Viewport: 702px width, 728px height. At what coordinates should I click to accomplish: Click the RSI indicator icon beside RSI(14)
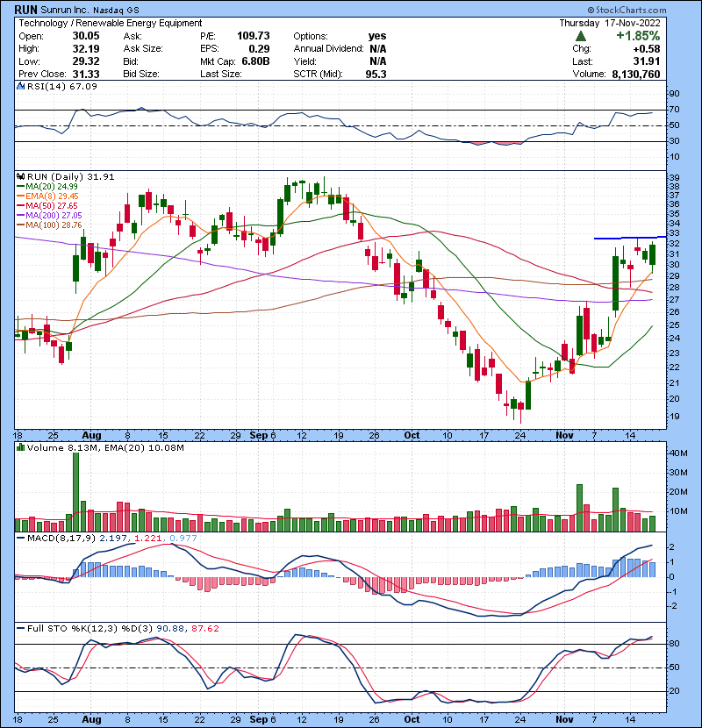[x=20, y=86]
